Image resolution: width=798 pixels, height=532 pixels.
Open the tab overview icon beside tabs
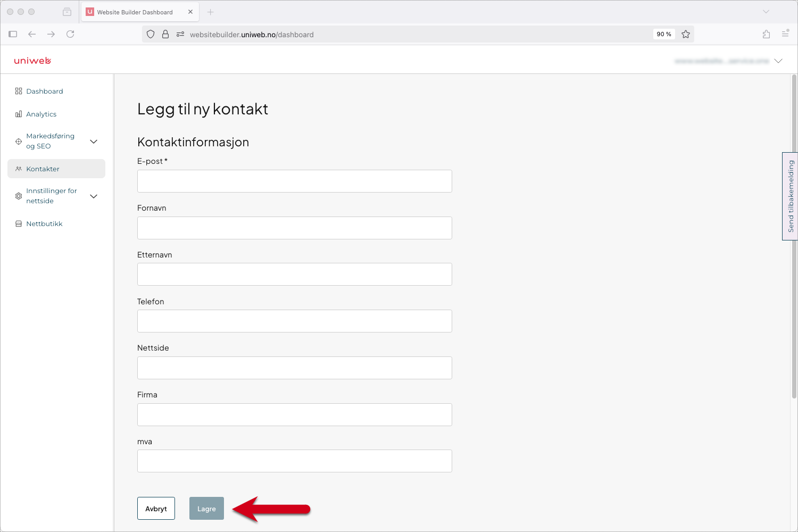click(67, 12)
